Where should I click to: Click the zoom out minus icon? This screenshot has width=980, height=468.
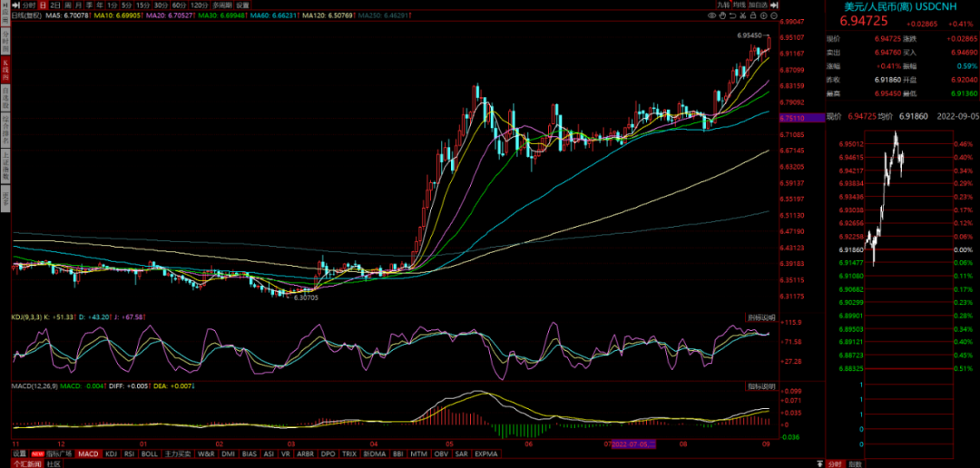(x=774, y=15)
